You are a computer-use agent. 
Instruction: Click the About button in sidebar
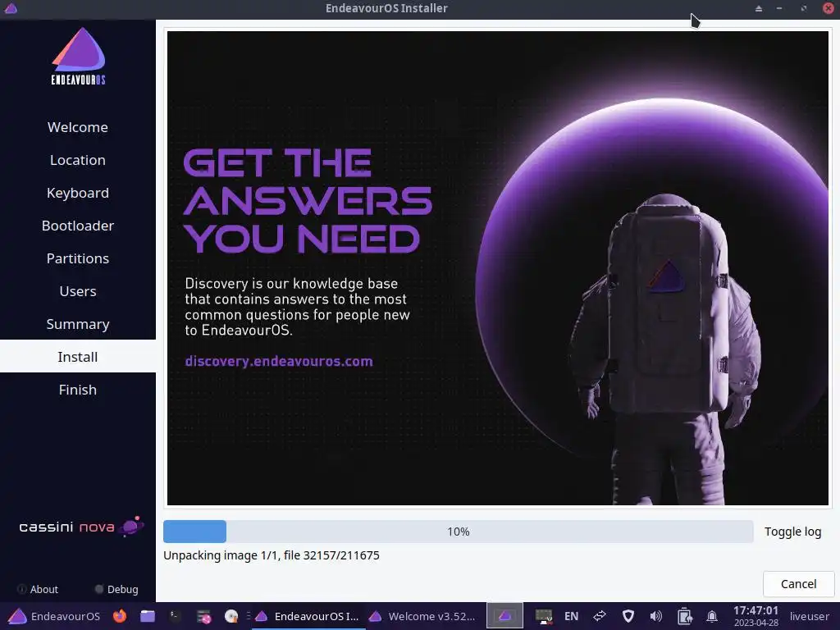(x=38, y=589)
